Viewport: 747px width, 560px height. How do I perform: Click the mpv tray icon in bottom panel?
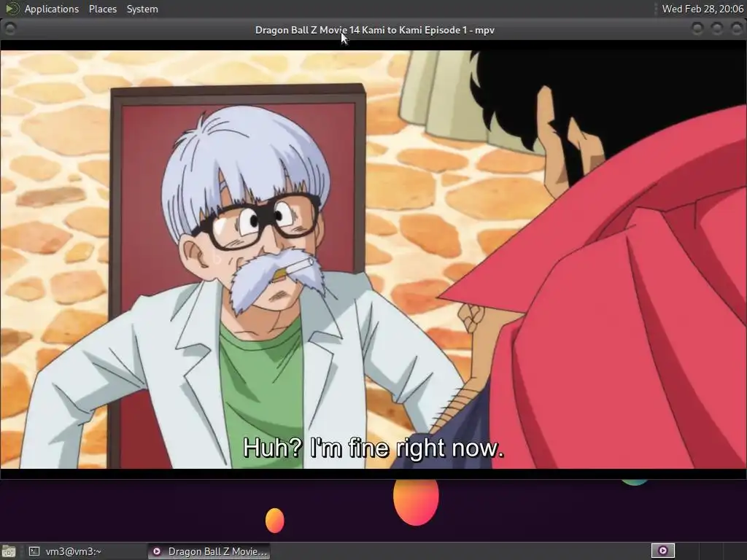662,551
